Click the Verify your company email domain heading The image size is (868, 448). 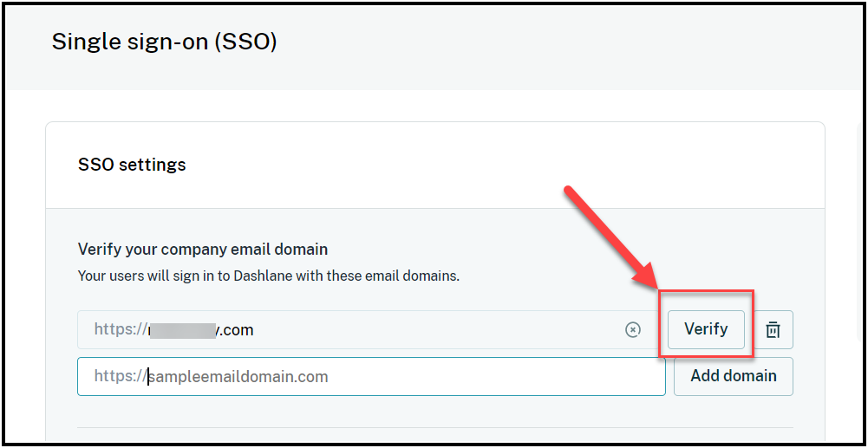coord(203,250)
